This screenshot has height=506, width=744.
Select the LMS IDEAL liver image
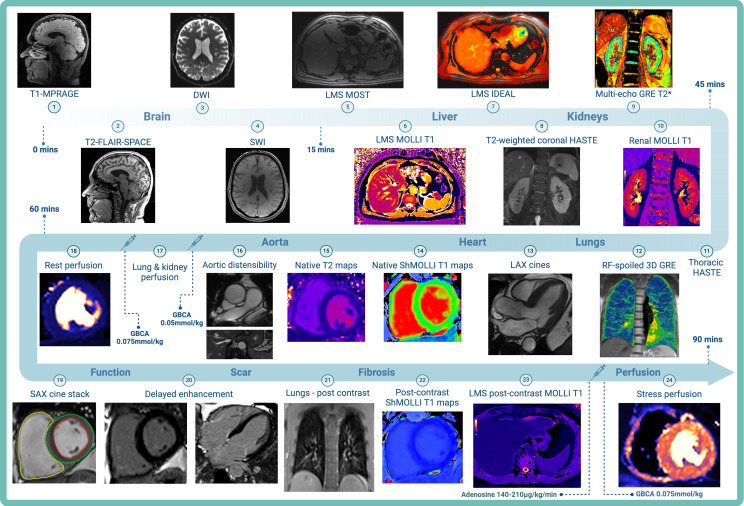[493, 50]
